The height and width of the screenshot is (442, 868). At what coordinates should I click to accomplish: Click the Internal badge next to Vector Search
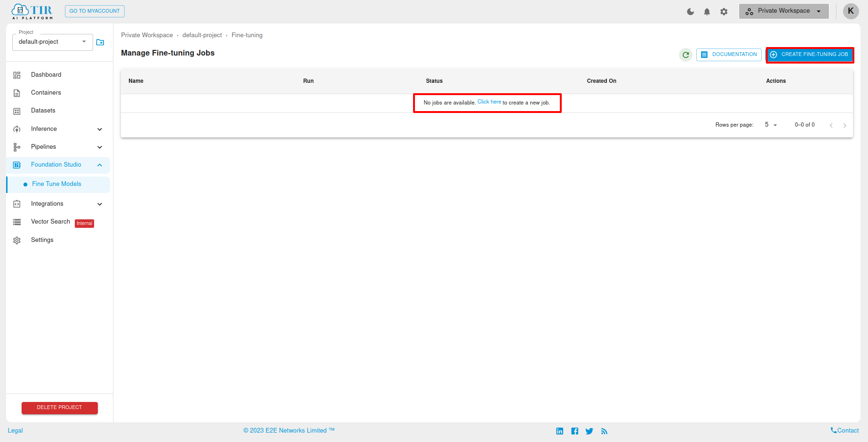pyautogui.click(x=85, y=224)
